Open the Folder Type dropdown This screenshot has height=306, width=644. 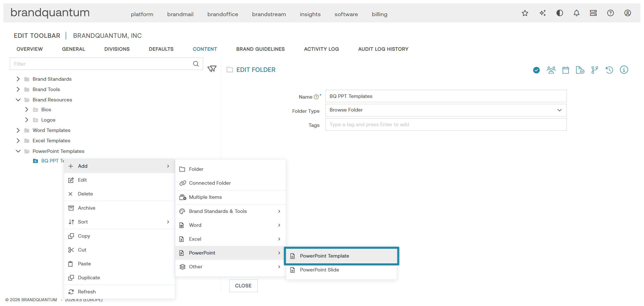coord(446,110)
